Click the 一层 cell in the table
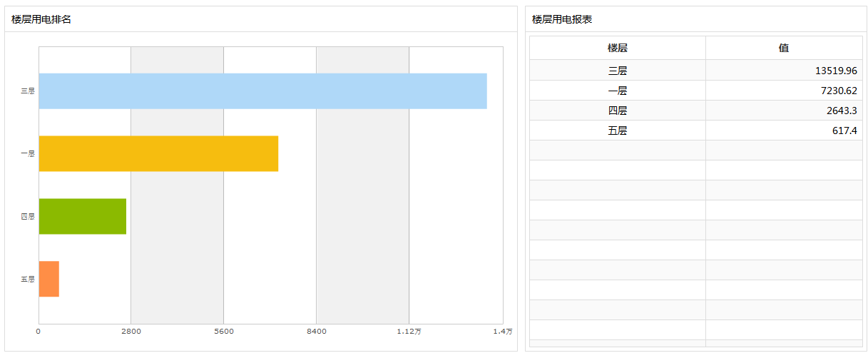The height and width of the screenshot is (353, 868). 618,91
